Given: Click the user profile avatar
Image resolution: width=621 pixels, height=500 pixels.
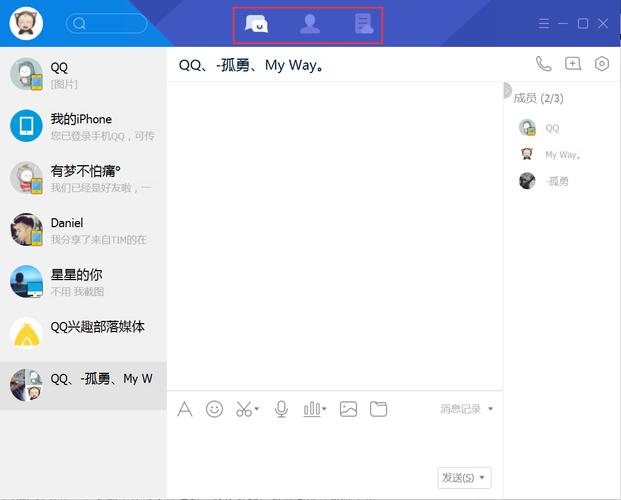Looking at the screenshot, I should tap(26, 23).
